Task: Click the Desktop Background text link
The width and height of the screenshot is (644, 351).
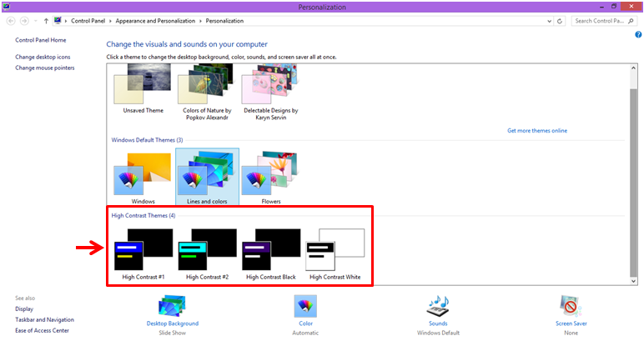Action: (x=173, y=323)
